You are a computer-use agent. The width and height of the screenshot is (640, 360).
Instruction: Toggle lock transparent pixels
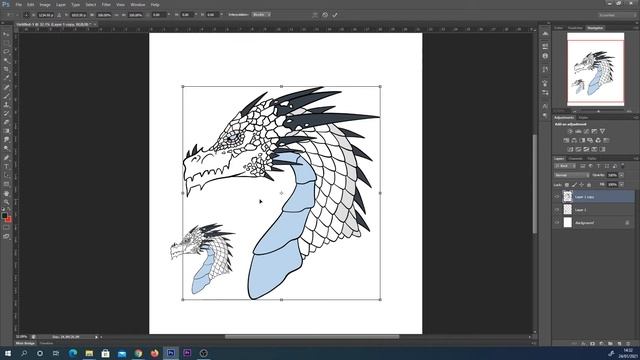click(567, 185)
